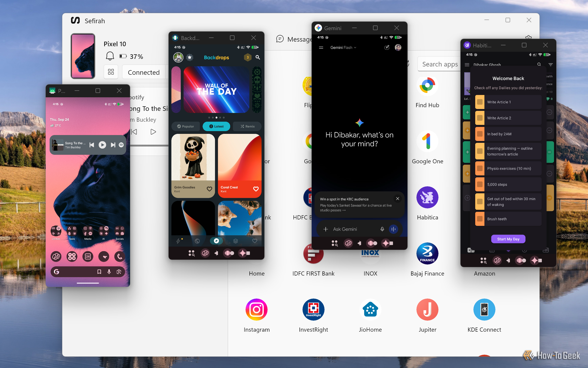Open the Media folder on the home screen
Image resolution: width=588 pixels, height=368 pixels.
click(x=88, y=231)
